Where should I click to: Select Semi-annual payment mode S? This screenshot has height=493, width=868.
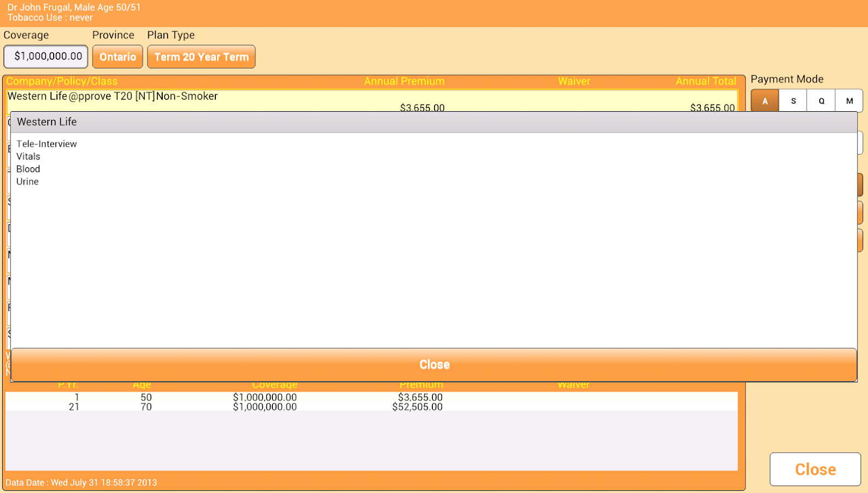coord(793,101)
